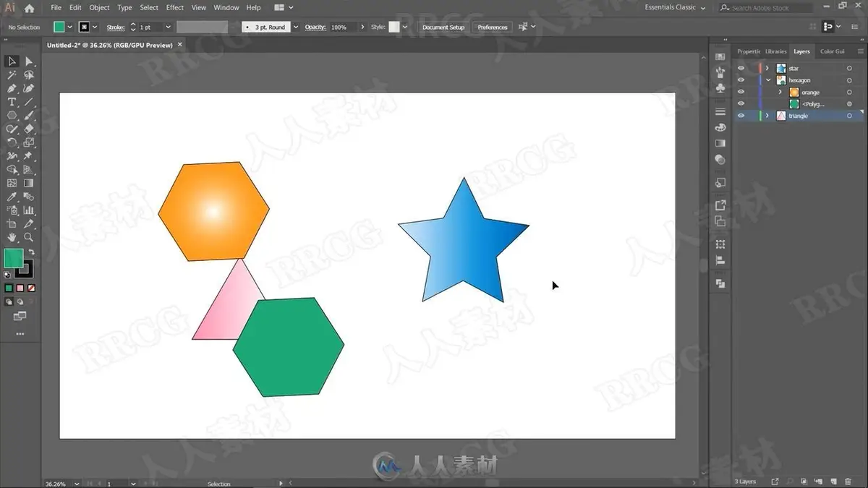This screenshot has height=488, width=868.
Task: Switch to the Properties panel tab
Action: tap(749, 51)
